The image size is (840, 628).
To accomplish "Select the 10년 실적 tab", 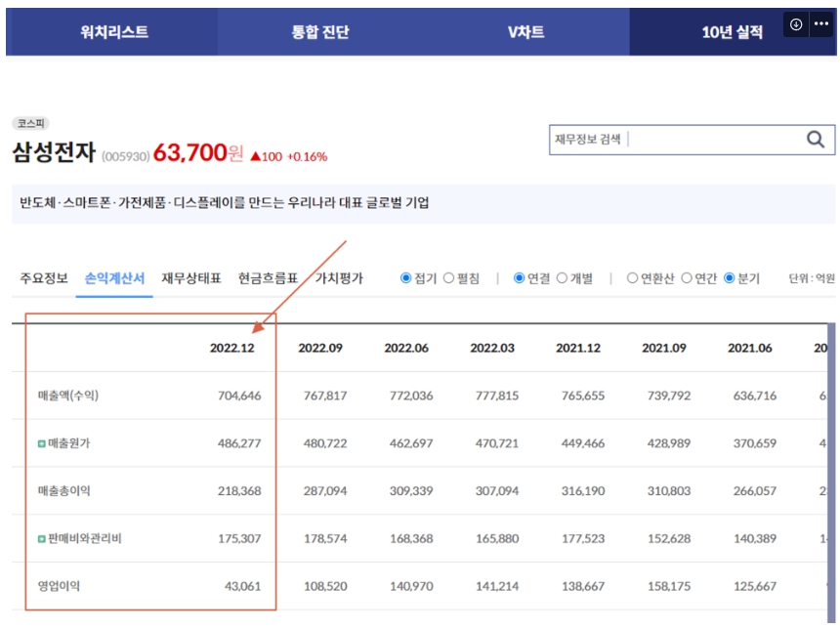I will click(732, 32).
